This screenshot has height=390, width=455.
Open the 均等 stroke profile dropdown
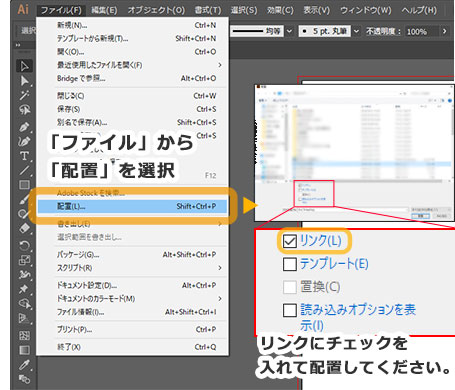289,31
